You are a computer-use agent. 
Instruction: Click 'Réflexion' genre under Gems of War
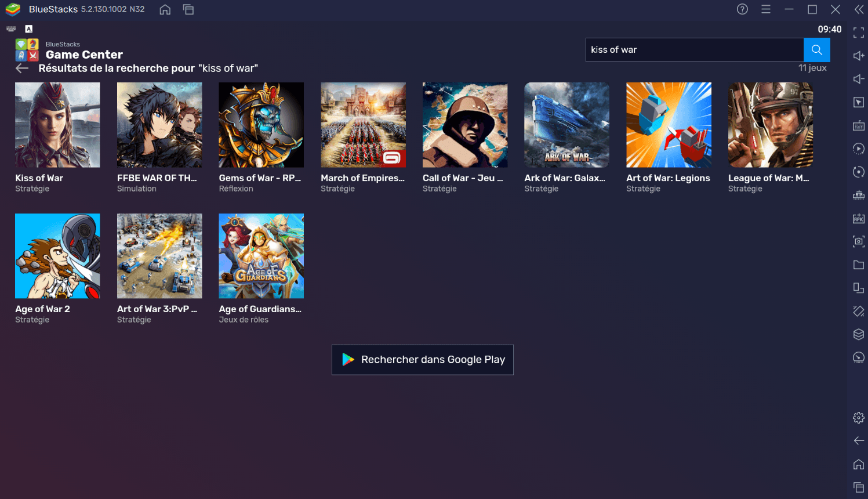(236, 189)
